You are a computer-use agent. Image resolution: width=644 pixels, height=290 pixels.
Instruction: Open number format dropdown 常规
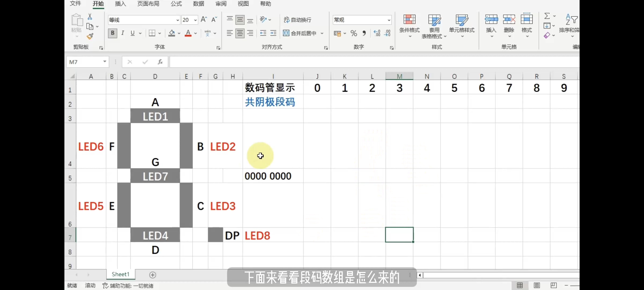pos(362,20)
